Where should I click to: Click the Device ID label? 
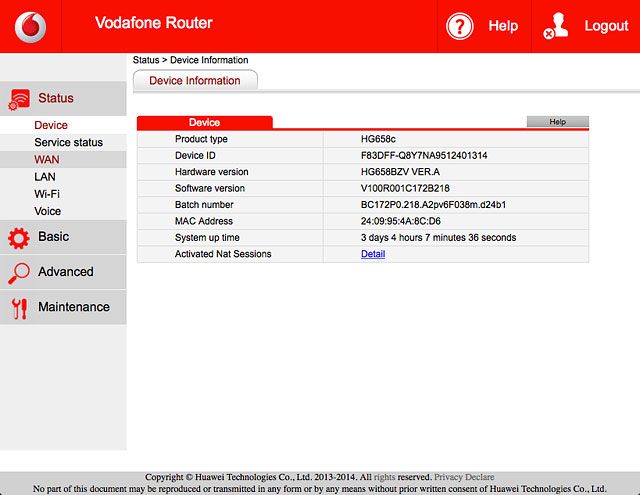click(195, 155)
